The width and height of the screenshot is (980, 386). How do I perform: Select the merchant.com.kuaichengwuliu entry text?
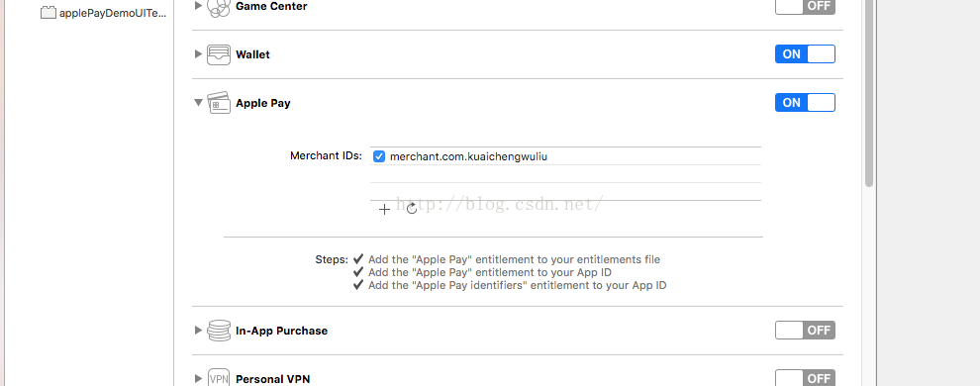tap(468, 156)
